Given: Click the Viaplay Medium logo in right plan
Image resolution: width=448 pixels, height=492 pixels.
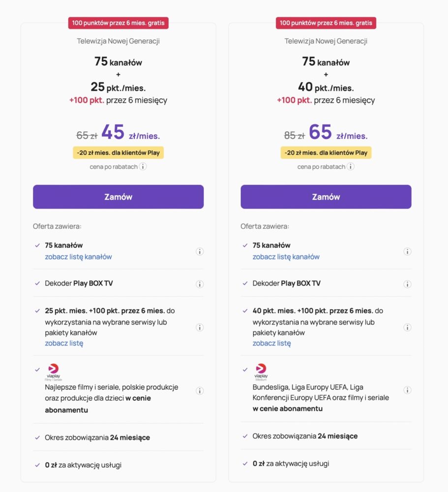Looking at the screenshot, I should point(261,372).
